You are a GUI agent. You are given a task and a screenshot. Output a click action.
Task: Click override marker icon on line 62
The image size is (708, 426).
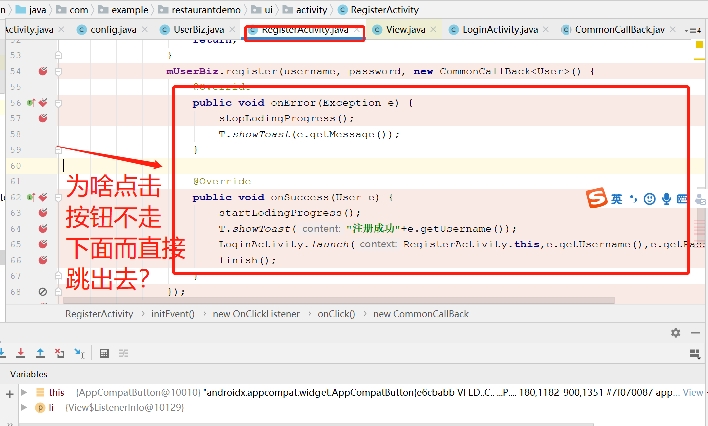click(x=31, y=197)
